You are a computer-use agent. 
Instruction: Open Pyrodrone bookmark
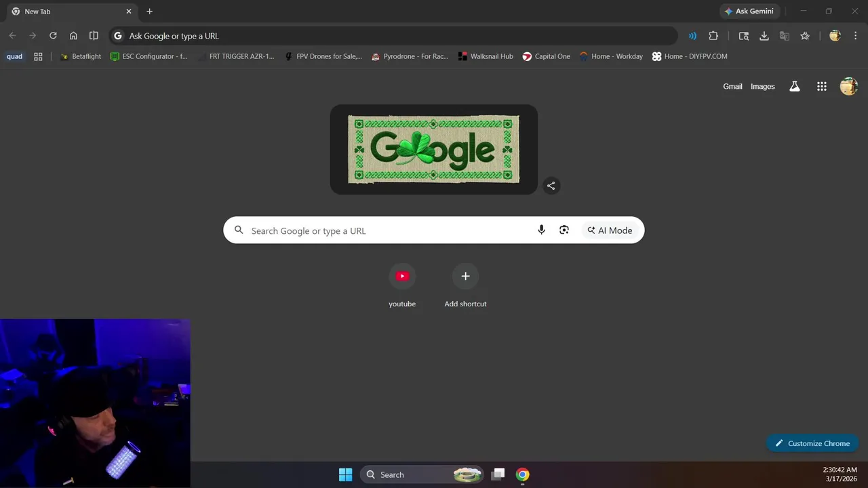click(410, 56)
